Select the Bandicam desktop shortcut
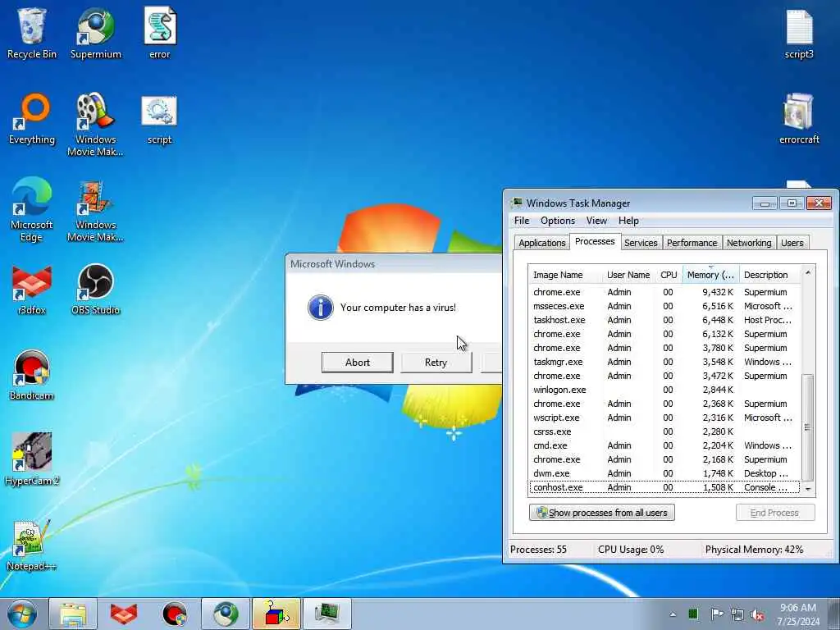The image size is (840, 630). point(32,375)
